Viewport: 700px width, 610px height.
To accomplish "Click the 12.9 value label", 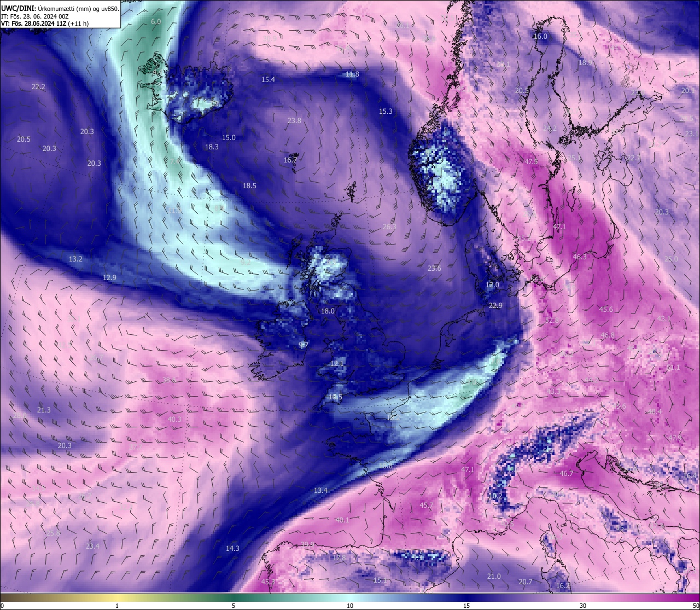I will tap(109, 277).
